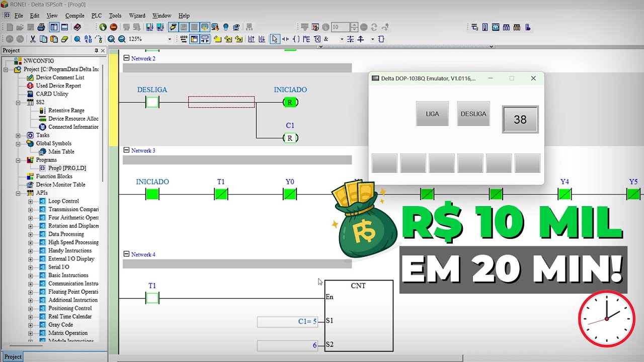The width and height of the screenshot is (644, 362).
Task: Click the INICIADO reset coil in Network 2
Action: pyautogui.click(x=290, y=102)
